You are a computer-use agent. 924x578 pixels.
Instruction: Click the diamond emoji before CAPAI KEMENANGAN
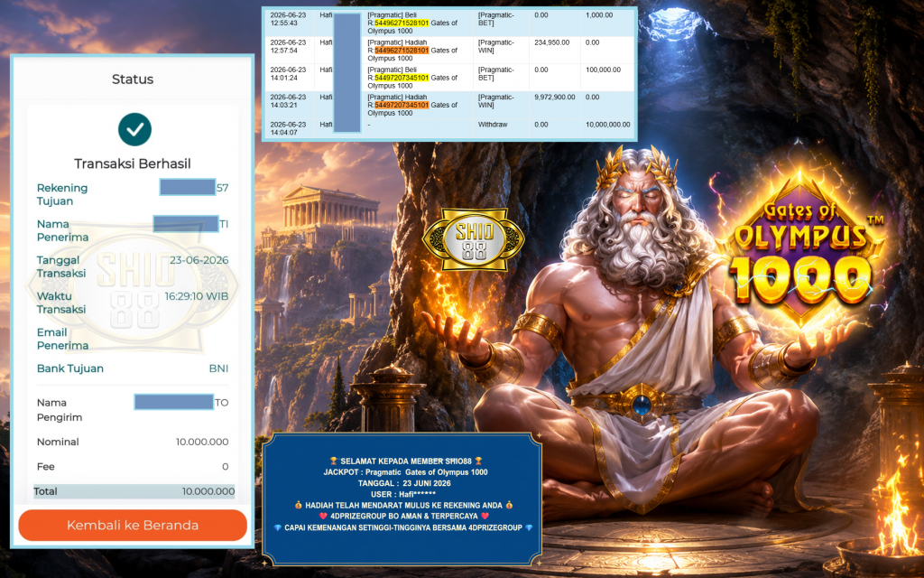point(278,527)
